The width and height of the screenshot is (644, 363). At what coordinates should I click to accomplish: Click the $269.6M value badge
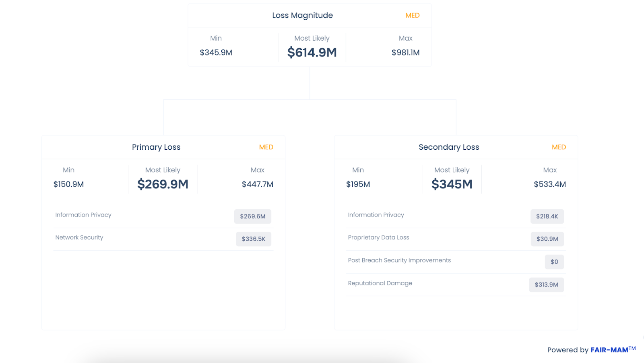pos(253,216)
